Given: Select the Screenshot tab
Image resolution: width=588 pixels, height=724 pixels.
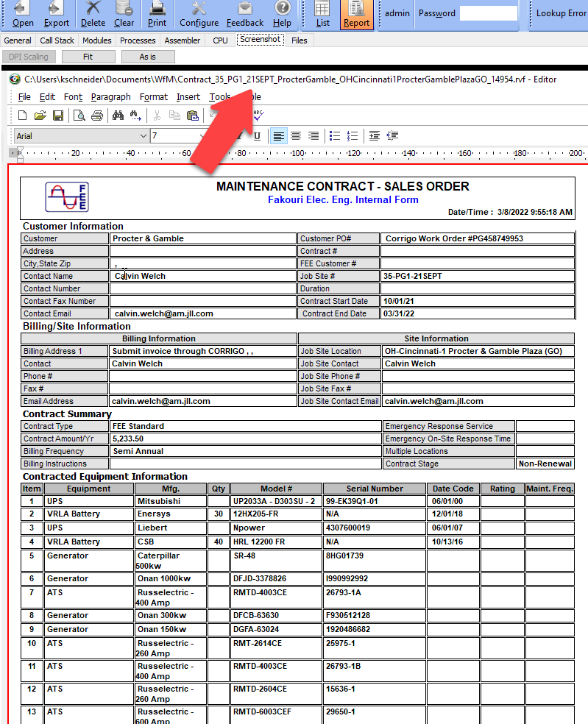Looking at the screenshot, I should 260,40.
